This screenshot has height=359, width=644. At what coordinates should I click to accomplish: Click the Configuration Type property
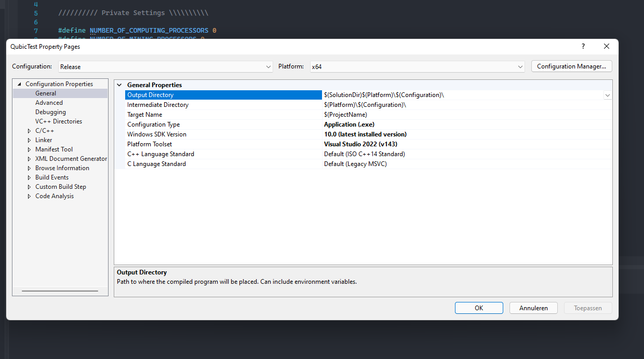[x=154, y=125]
